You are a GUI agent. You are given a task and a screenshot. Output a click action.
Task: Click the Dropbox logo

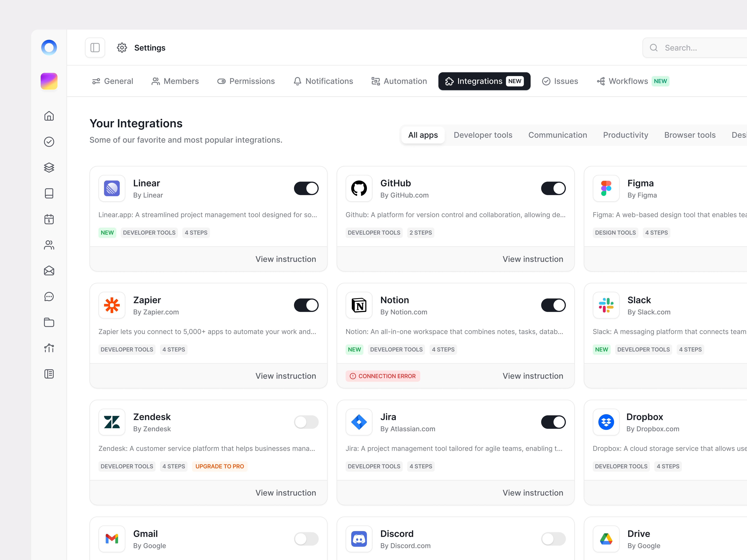[x=606, y=422]
